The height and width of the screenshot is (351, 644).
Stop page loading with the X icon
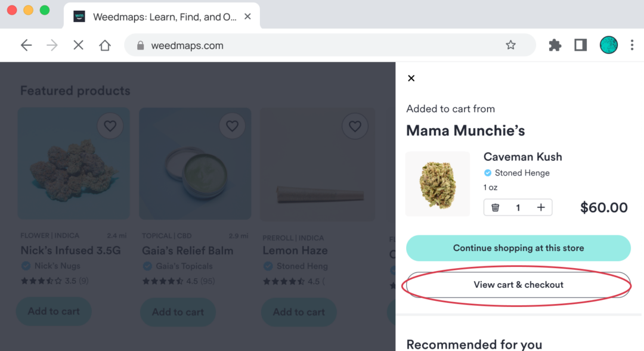click(78, 45)
